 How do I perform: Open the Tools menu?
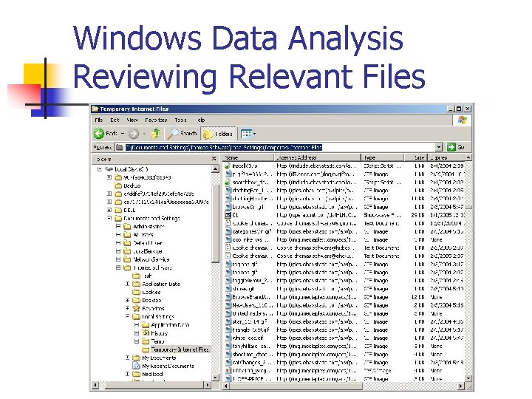click(180, 120)
